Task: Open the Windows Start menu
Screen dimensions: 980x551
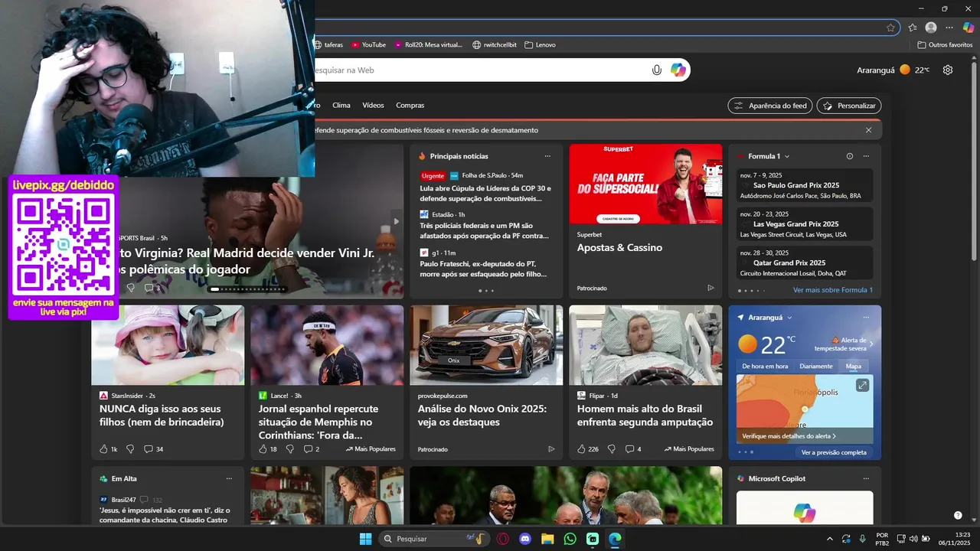Action: 365,539
